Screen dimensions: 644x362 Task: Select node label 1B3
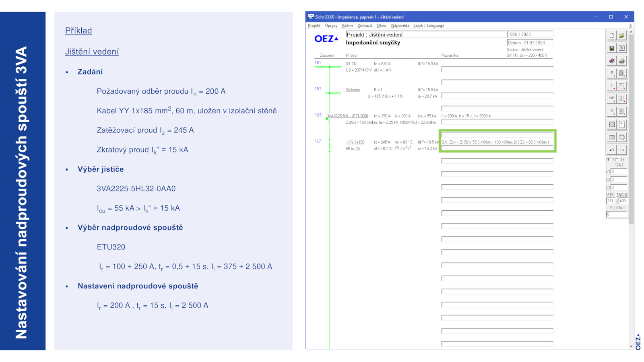[318, 89]
